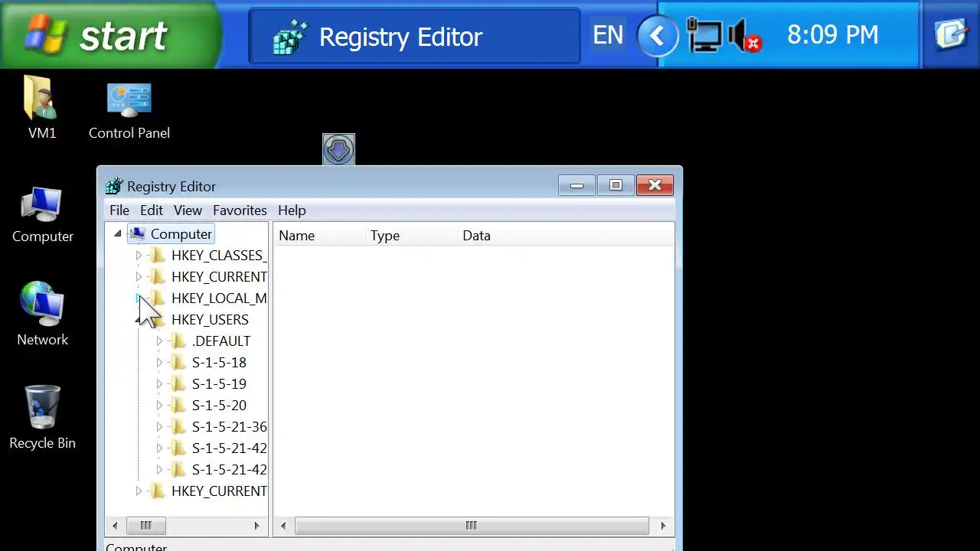Select the S-1-5-18 subkey label
Image resolution: width=980 pixels, height=551 pixels.
pos(219,363)
